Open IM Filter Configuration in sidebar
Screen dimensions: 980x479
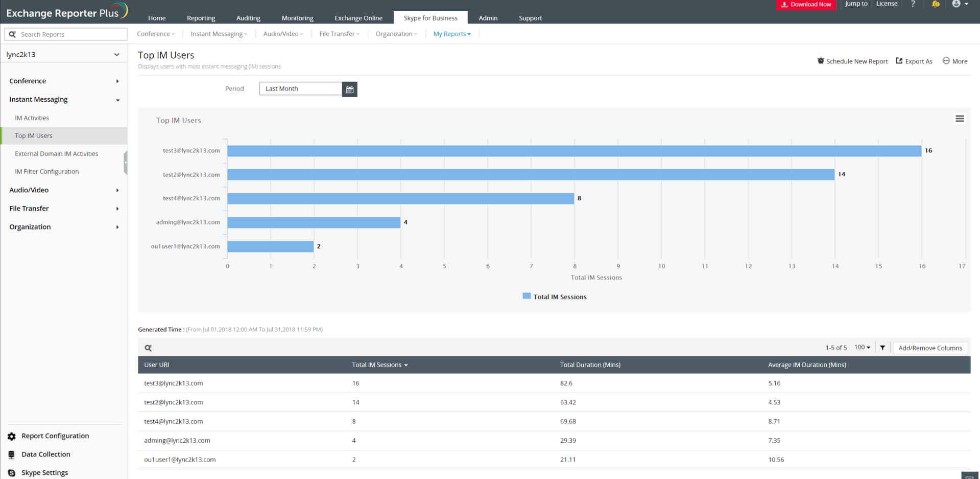47,172
